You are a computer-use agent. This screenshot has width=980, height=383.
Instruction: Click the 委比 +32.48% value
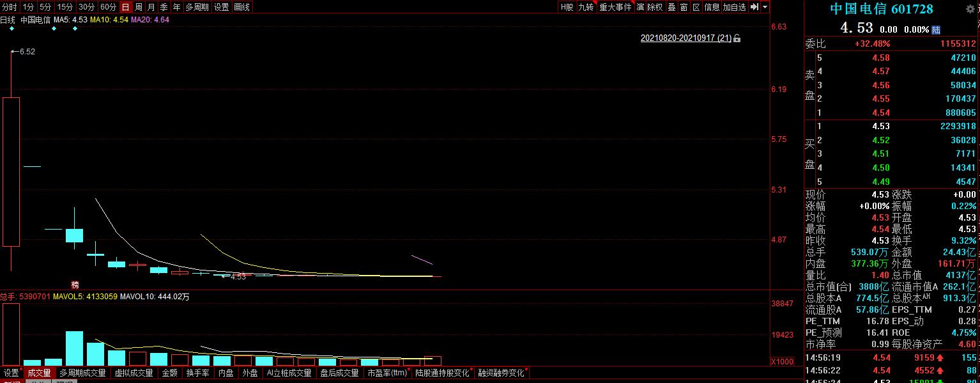click(x=872, y=43)
